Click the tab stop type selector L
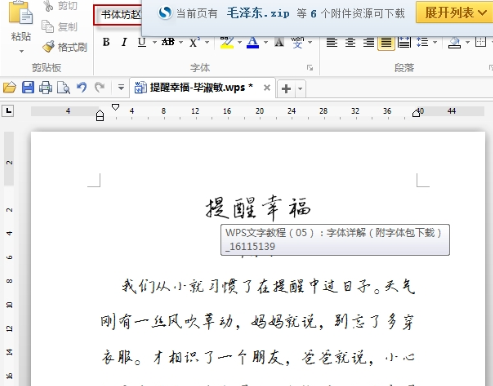The image size is (493, 386). 8,111
